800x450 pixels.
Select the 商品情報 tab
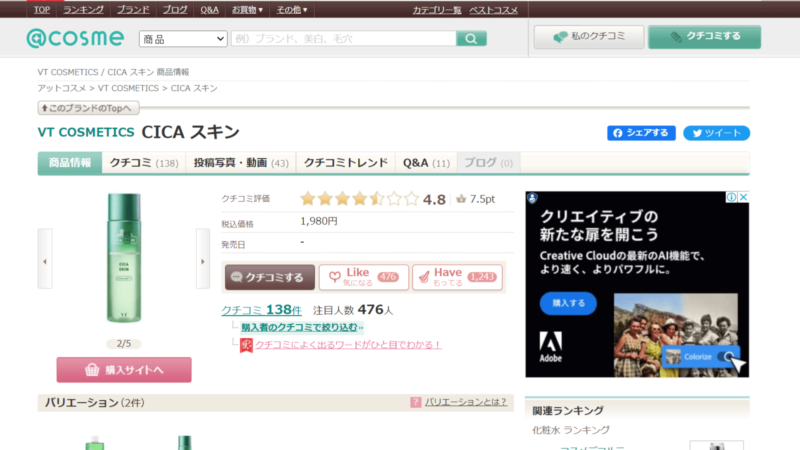pyautogui.click(x=70, y=163)
